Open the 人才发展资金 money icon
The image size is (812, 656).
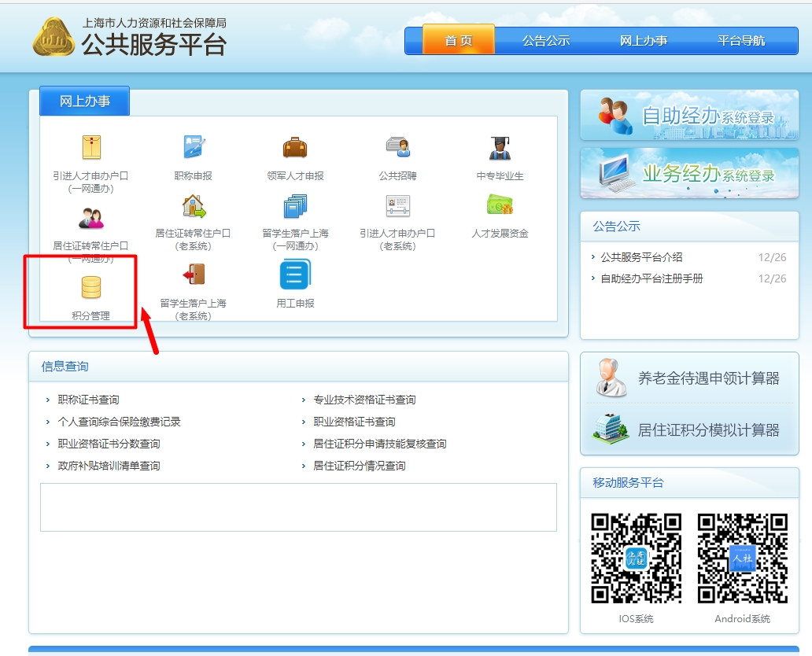[500, 206]
